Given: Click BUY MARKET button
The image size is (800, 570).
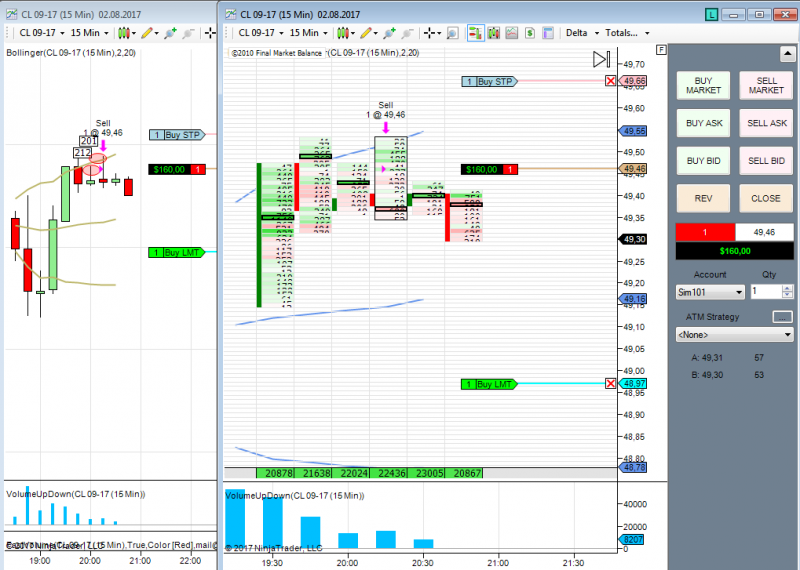Looking at the screenshot, I should coord(703,85).
